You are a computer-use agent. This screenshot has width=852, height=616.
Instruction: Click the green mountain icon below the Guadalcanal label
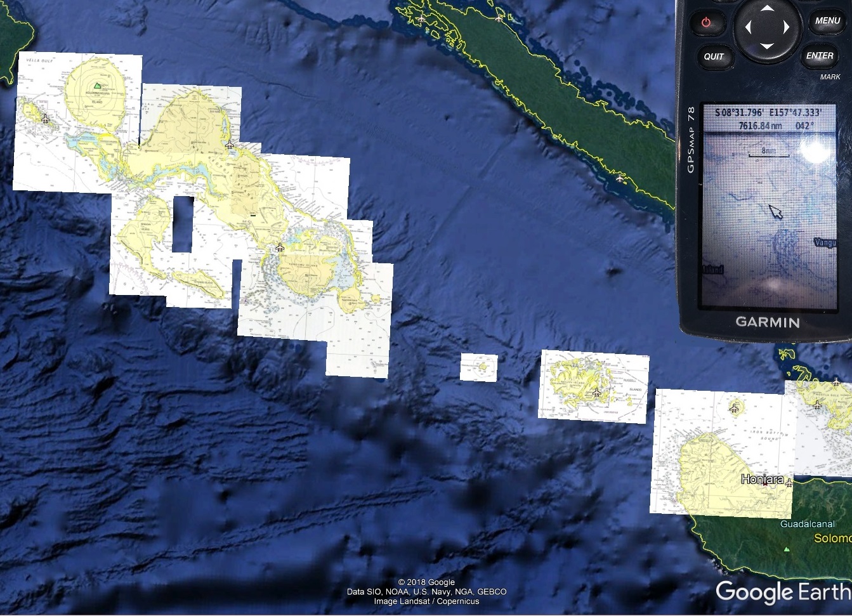tap(787, 549)
